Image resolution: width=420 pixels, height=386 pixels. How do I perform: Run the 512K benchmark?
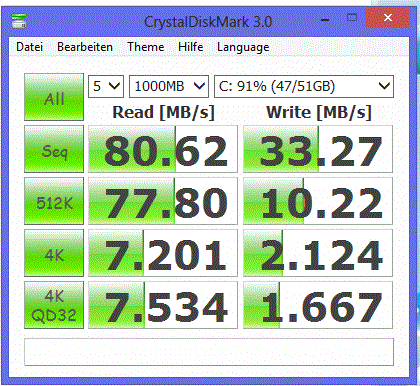[54, 201]
